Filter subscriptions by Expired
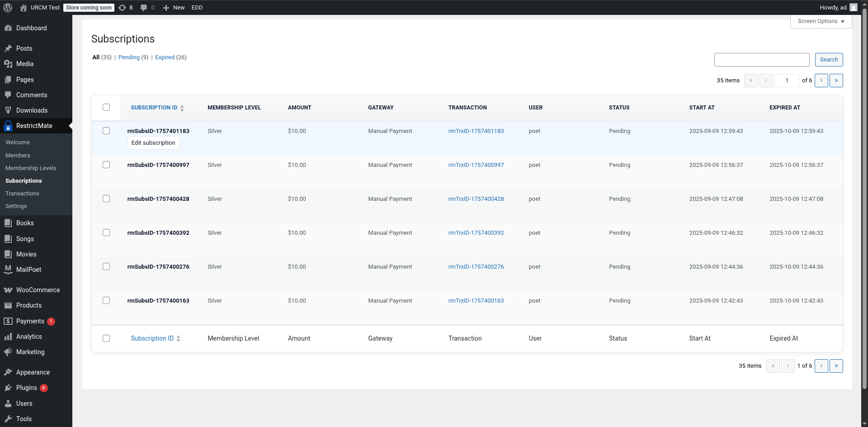868x427 pixels. click(x=165, y=57)
